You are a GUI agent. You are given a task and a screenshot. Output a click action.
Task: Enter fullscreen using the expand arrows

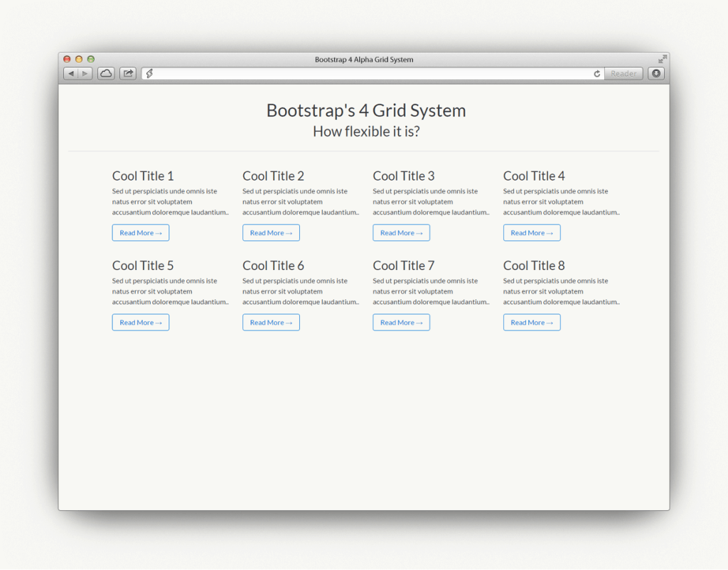click(662, 59)
